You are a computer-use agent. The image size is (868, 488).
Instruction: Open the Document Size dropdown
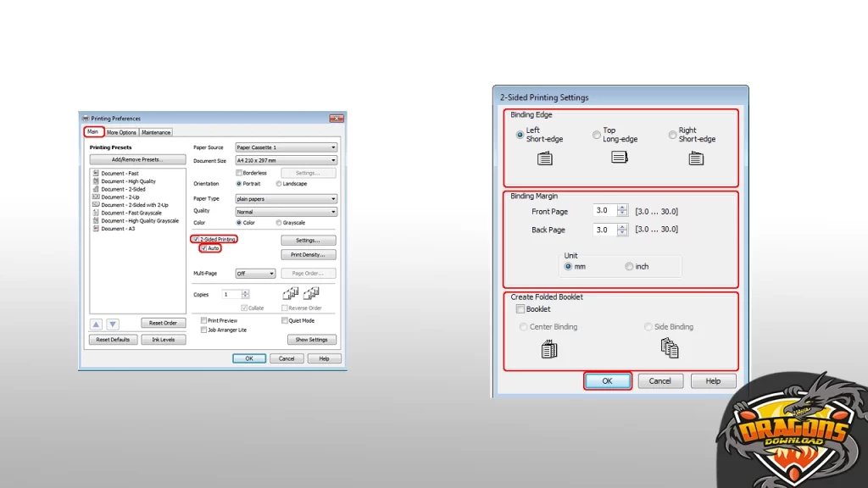[x=334, y=158]
